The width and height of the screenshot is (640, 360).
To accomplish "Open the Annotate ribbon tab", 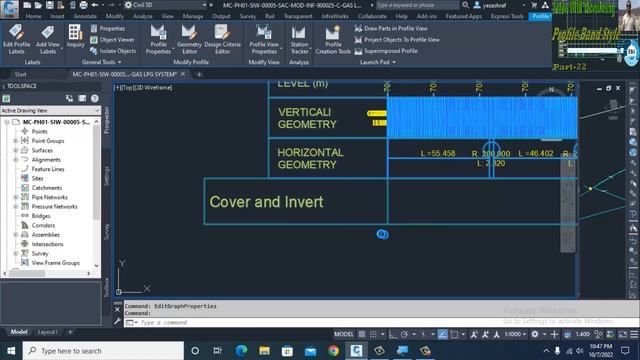I will (x=85, y=16).
